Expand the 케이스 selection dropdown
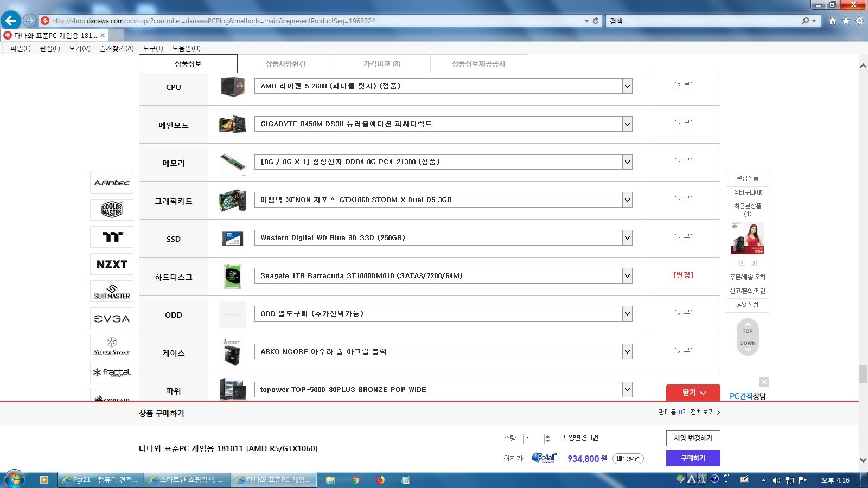 point(627,351)
